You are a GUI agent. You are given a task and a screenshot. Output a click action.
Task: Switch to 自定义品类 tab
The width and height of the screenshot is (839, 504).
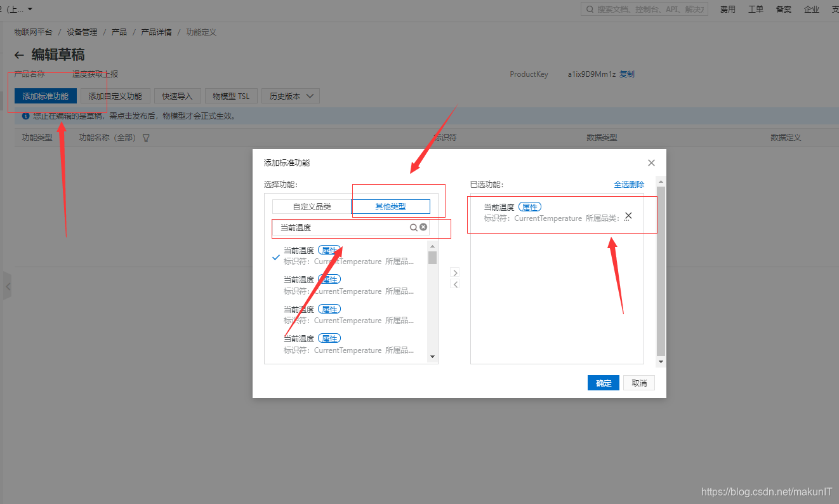tap(312, 207)
